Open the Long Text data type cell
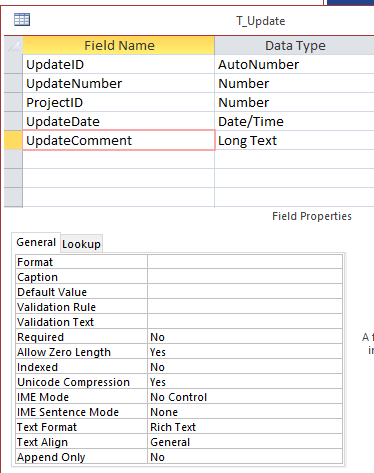Viewport: 374px width, 473px height. pyautogui.click(x=295, y=140)
